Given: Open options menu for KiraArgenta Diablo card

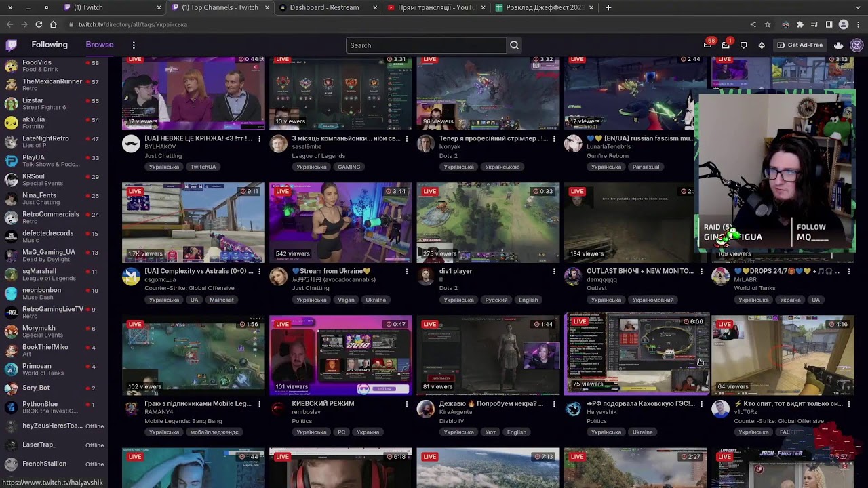Looking at the screenshot, I should (554, 404).
